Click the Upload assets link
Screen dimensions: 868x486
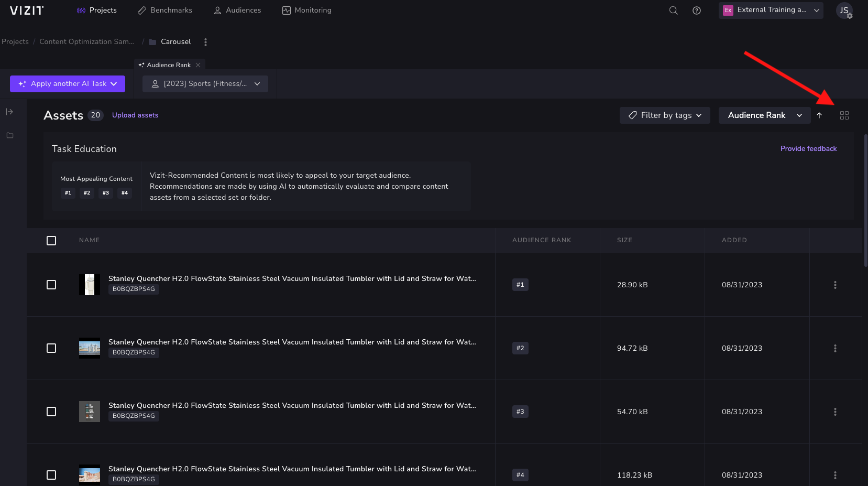(x=135, y=115)
